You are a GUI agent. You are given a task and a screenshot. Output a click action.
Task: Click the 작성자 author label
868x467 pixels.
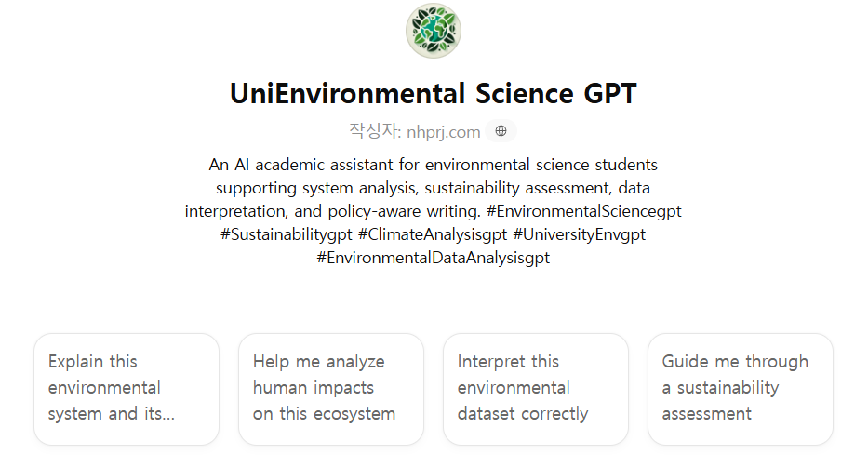pos(372,131)
